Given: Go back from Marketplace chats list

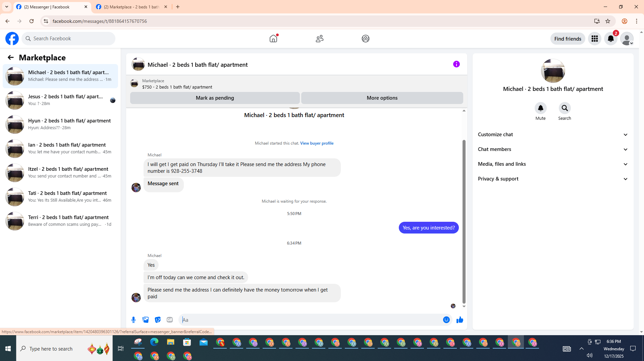Looking at the screenshot, I should point(11,57).
